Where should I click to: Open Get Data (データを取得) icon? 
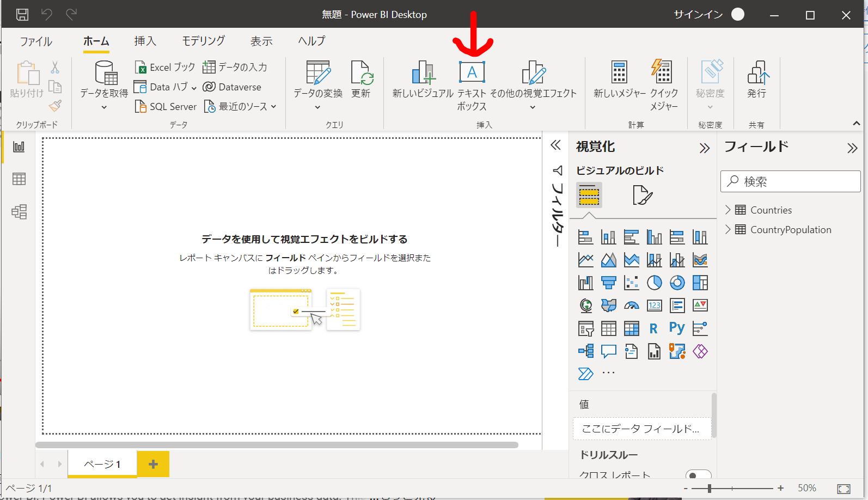click(x=106, y=73)
